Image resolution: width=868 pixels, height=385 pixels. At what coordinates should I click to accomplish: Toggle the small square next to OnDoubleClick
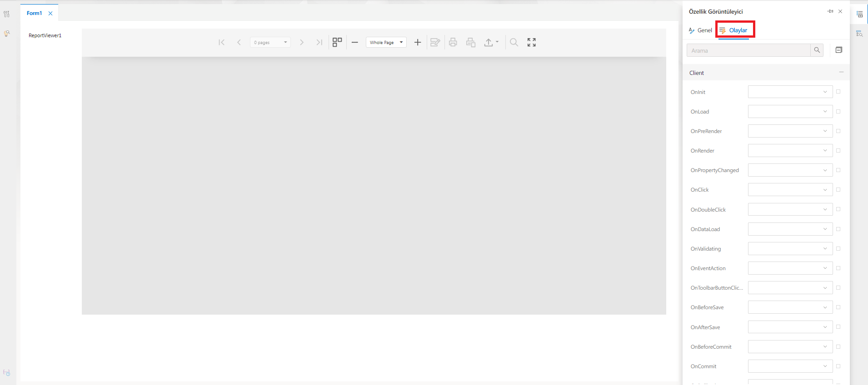coord(838,209)
